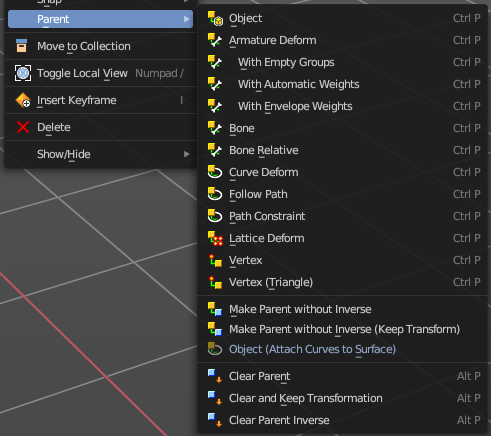Click the 'Ctrl P' shortcut beside Lattice Deform
The height and width of the screenshot is (436, 491).
tap(467, 238)
